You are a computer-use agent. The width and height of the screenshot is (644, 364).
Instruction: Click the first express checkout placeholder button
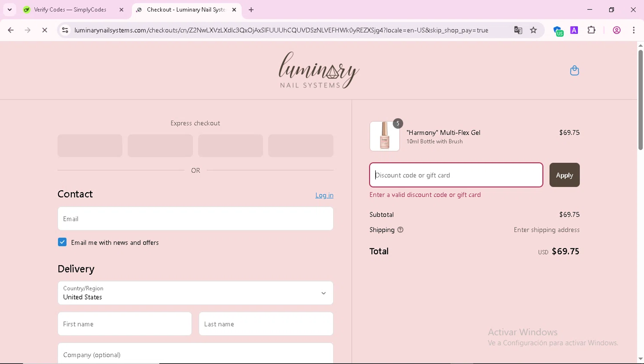coord(90,146)
